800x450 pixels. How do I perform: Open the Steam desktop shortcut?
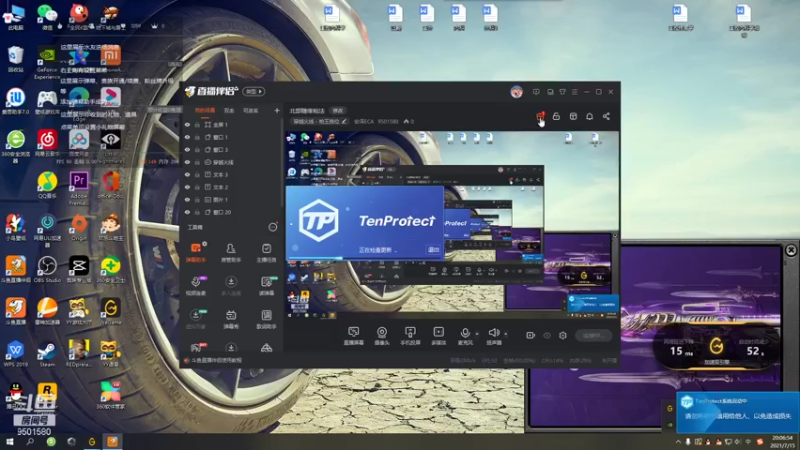coord(47,354)
